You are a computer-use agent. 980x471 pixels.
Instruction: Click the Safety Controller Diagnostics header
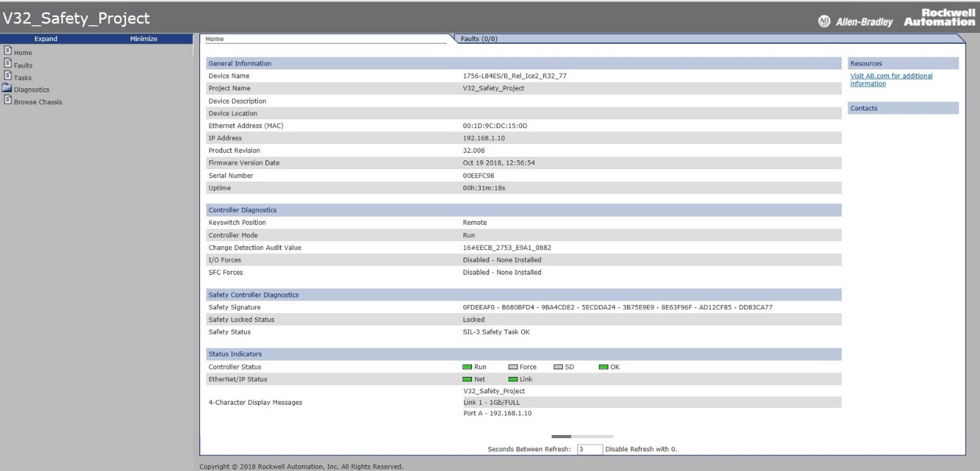524,295
